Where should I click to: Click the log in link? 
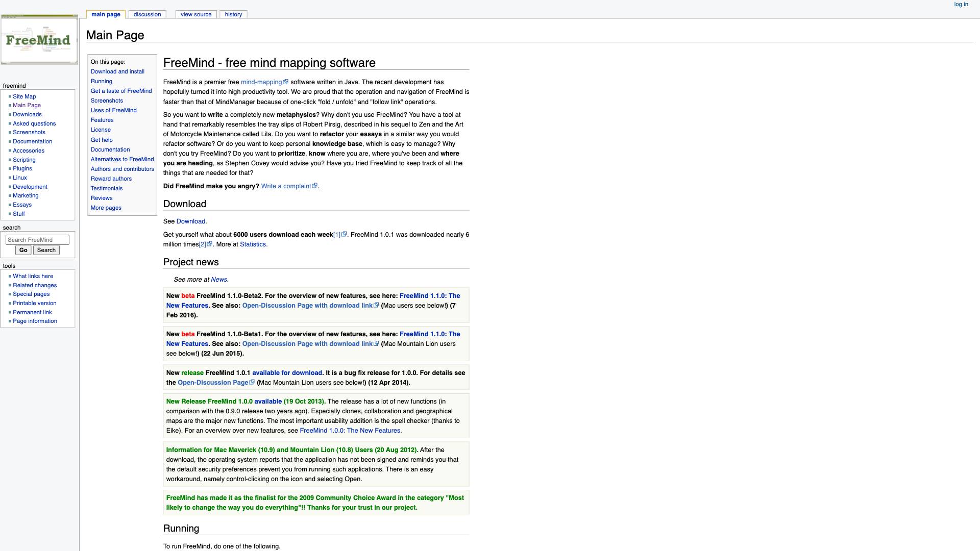point(961,4)
